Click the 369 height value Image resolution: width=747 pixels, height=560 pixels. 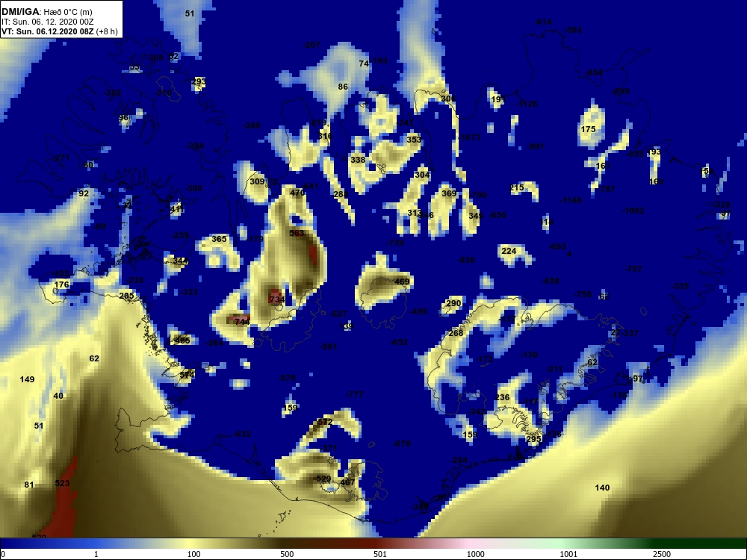click(x=449, y=193)
